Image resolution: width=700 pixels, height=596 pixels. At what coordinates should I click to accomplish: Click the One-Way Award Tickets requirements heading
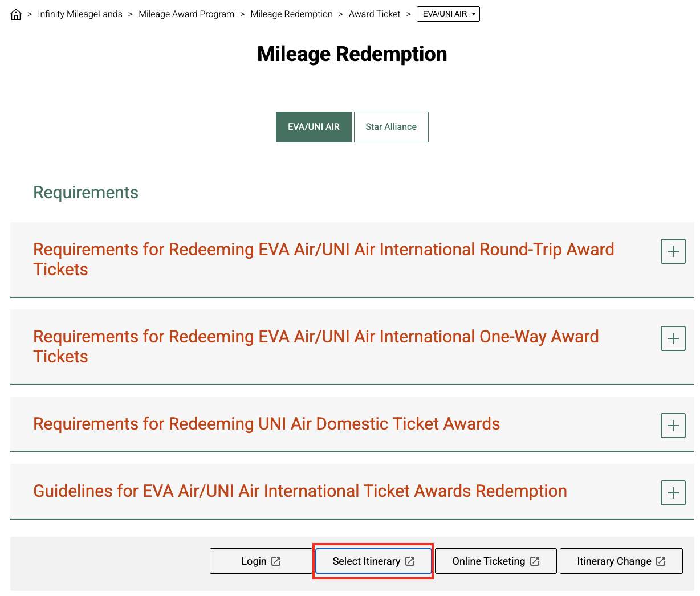(x=316, y=346)
